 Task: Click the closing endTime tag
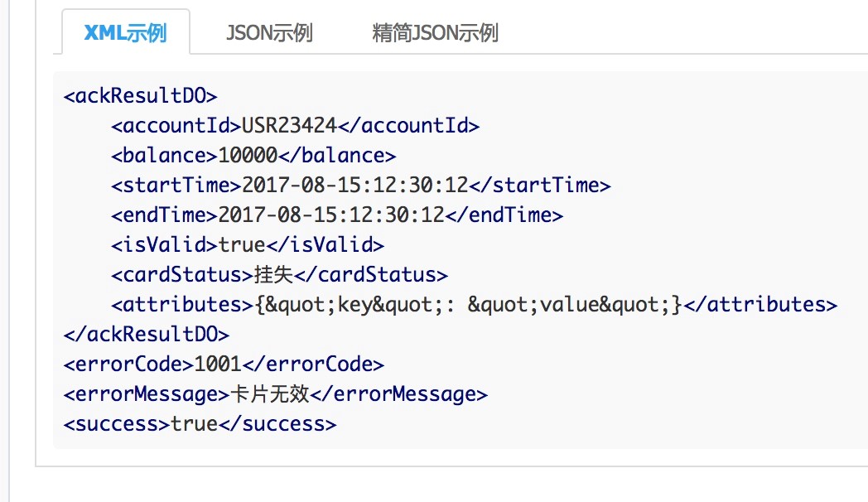pyautogui.click(x=504, y=215)
